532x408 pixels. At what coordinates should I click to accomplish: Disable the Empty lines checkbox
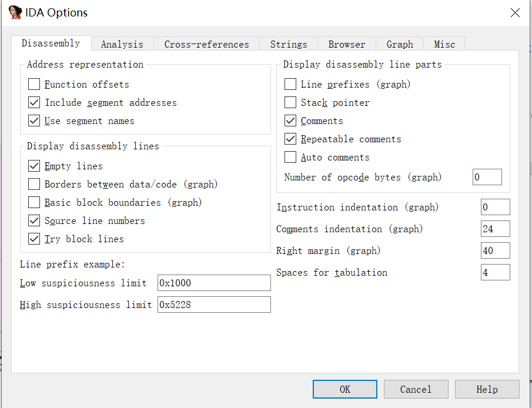tap(34, 166)
